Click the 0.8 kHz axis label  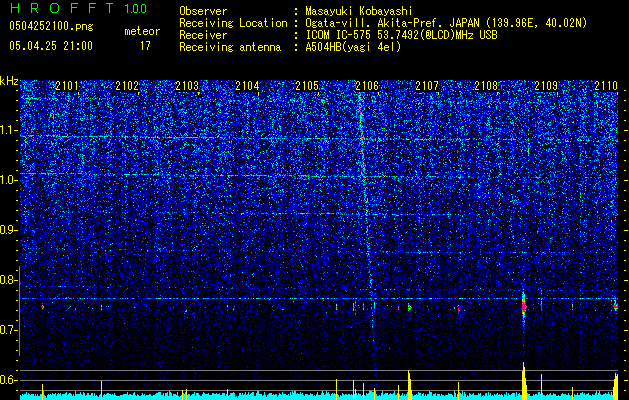click(x=9, y=280)
